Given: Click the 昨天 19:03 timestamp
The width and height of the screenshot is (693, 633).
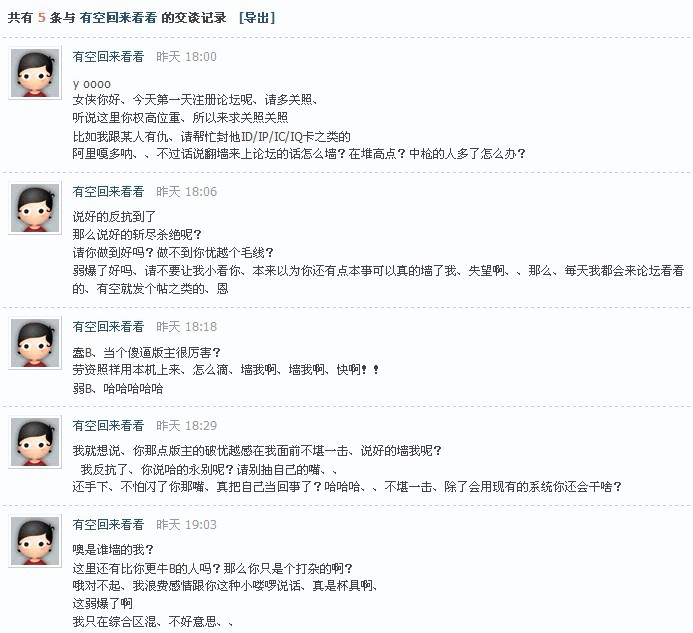Looking at the screenshot, I should [186, 524].
